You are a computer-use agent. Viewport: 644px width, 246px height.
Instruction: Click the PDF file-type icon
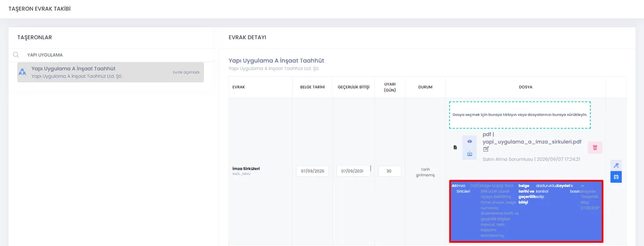pos(455,147)
